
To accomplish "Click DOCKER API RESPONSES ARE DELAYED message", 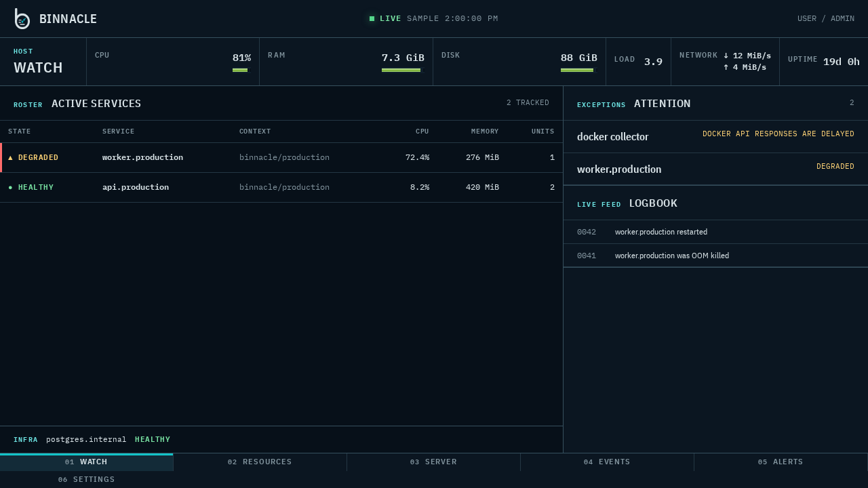I will point(778,134).
